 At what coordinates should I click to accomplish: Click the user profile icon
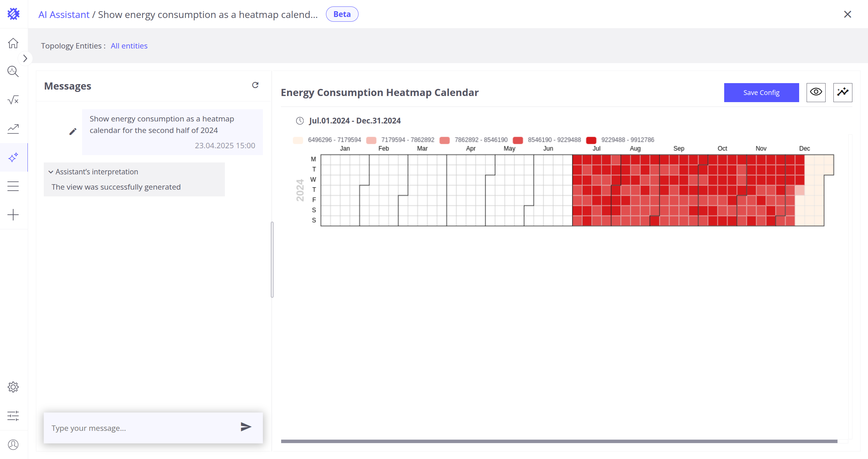point(13,445)
